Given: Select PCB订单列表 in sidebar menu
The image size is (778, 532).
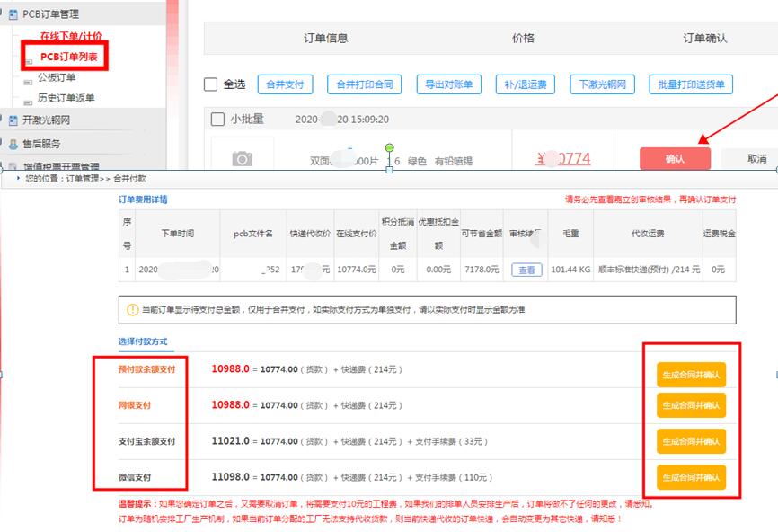Looking at the screenshot, I should [68, 57].
